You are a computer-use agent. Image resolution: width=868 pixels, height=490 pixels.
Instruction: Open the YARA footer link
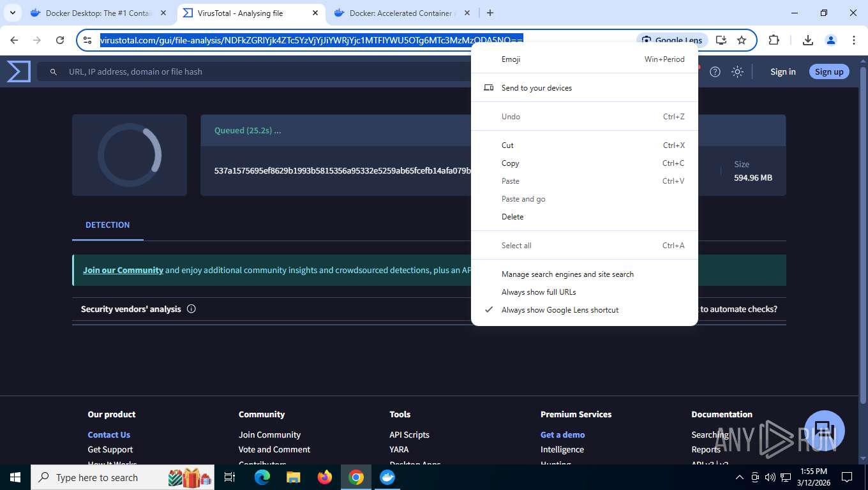[x=399, y=449]
